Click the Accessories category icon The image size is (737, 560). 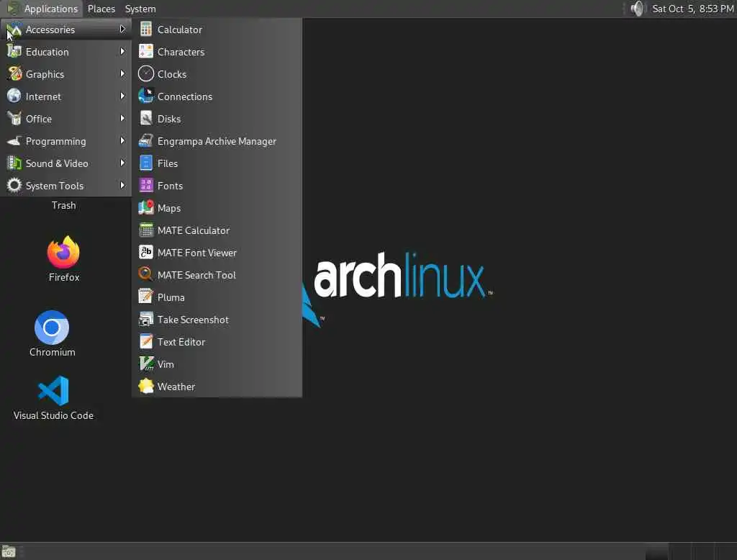coord(14,30)
